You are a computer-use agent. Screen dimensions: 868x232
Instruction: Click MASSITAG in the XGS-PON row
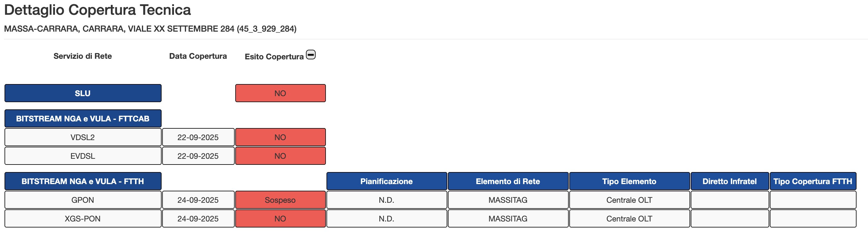pyautogui.click(x=508, y=218)
